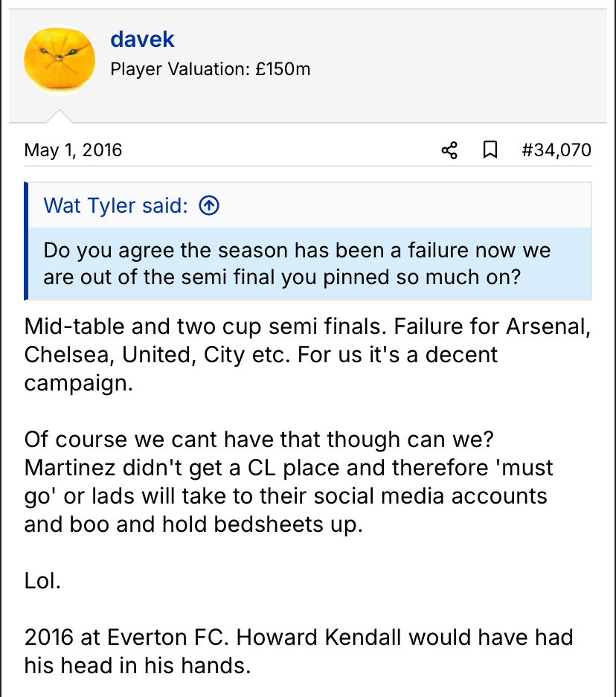Click the May 1, 2016 date link
The image size is (616, 697).
(73, 150)
